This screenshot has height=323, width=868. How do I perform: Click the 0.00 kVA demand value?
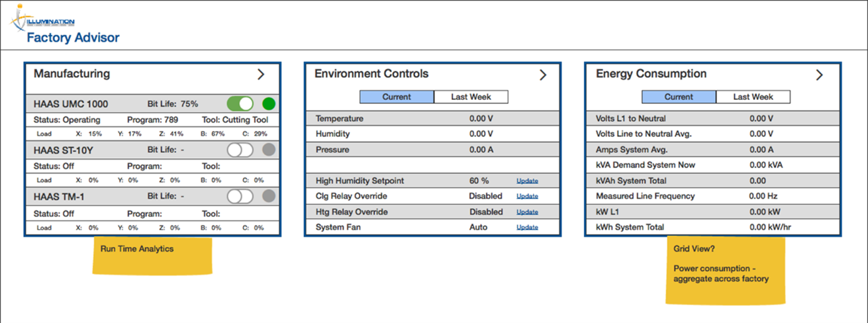766,165
